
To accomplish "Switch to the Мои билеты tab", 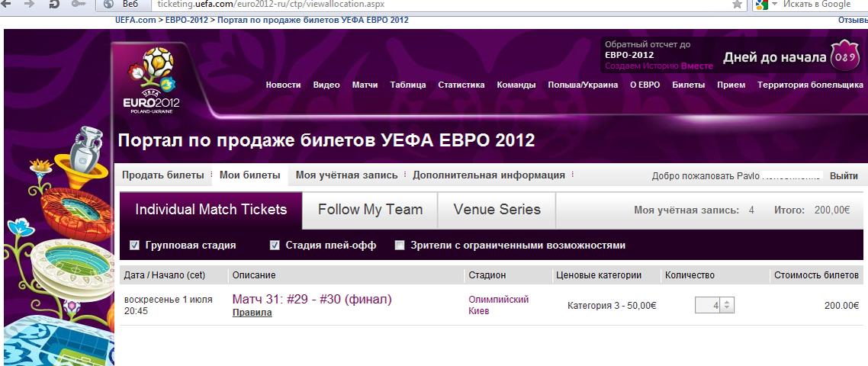I will 249,175.
